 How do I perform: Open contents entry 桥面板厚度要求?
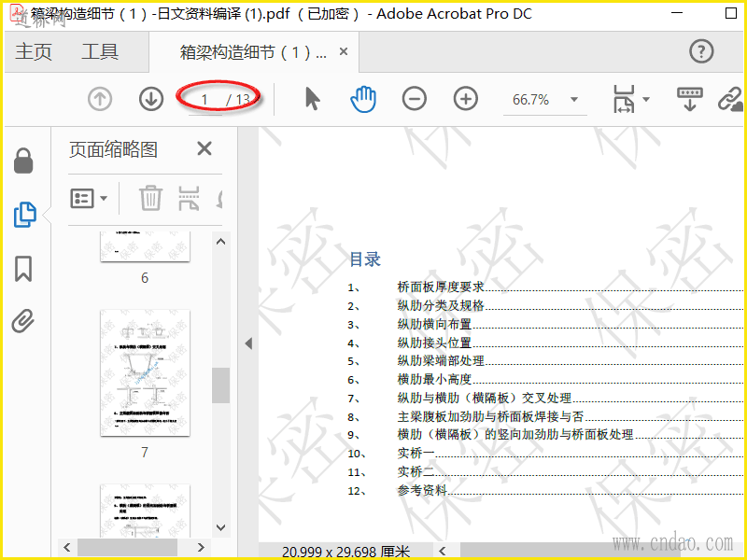(x=441, y=287)
